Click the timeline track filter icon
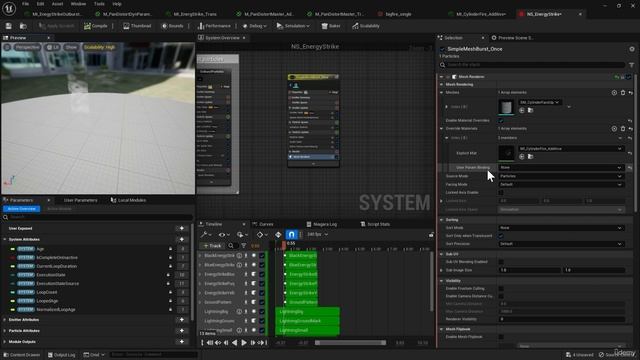 (x=244, y=246)
